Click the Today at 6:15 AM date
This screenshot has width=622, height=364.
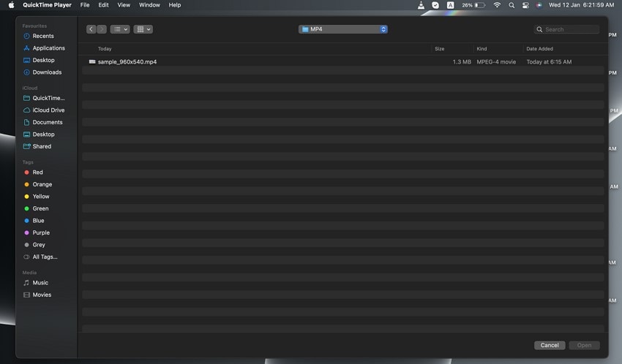549,62
